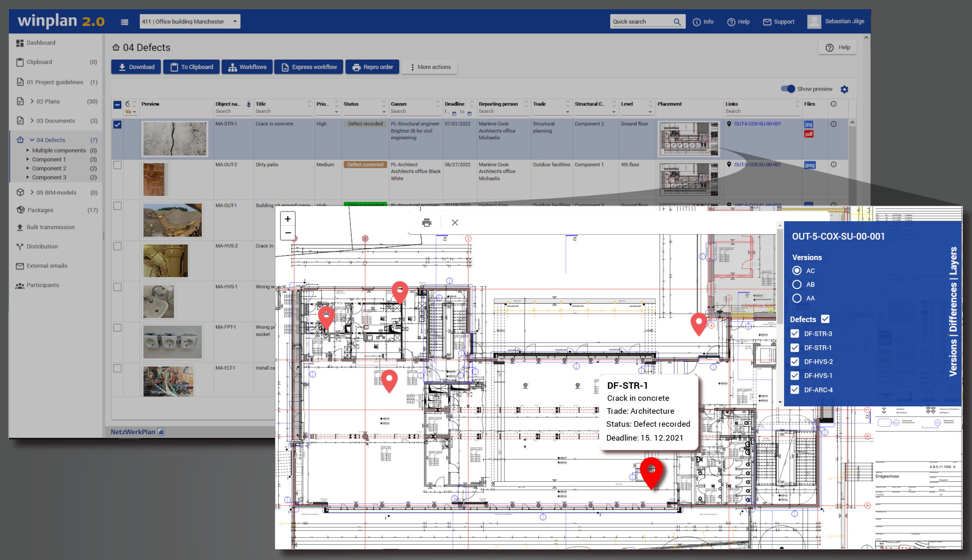Expand the Component 1 subfolder

(28, 159)
